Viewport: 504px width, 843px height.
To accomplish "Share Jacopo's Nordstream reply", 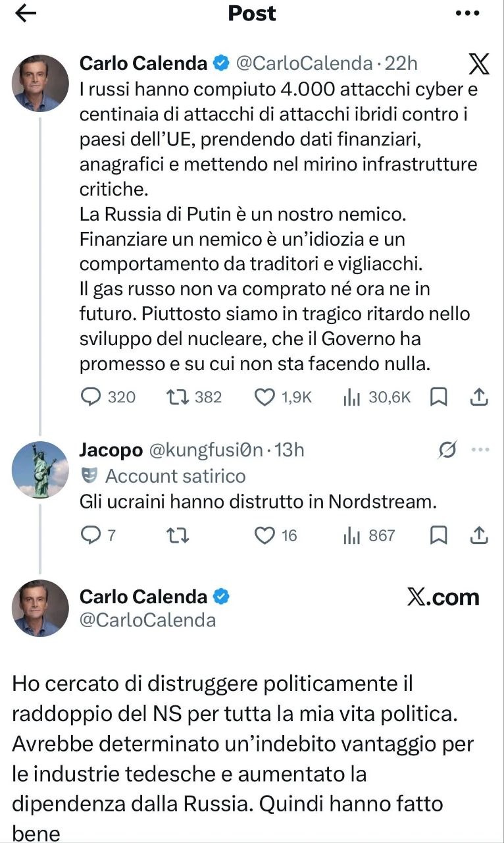I will coord(480,535).
